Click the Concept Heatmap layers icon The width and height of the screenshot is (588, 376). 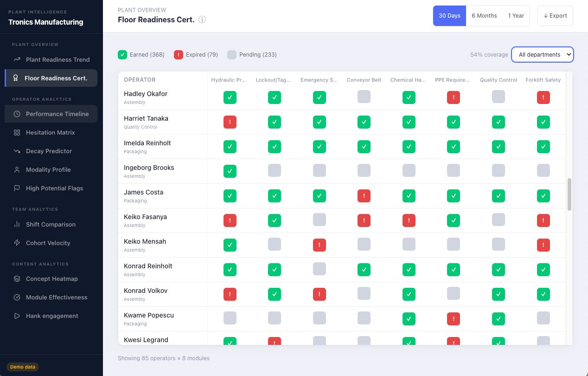tap(17, 279)
